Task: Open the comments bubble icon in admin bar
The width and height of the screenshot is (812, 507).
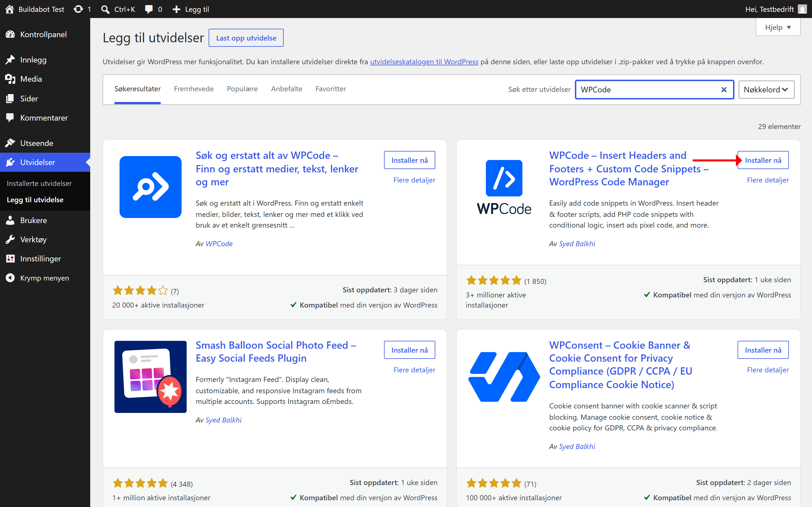Action: tap(149, 9)
